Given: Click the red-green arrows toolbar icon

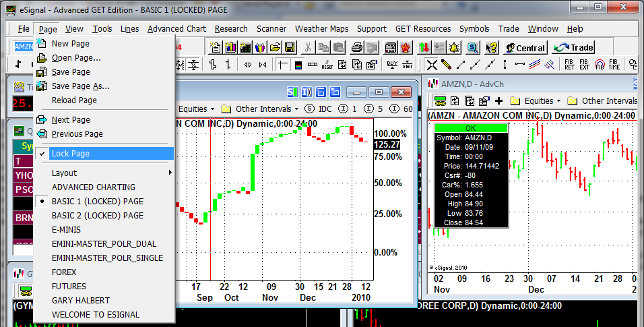Looking at the screenshot, I should coord(424,47).
